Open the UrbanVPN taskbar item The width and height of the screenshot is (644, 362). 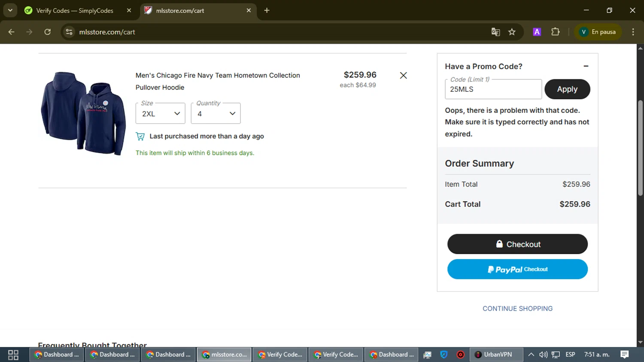(x=496, y=355)
